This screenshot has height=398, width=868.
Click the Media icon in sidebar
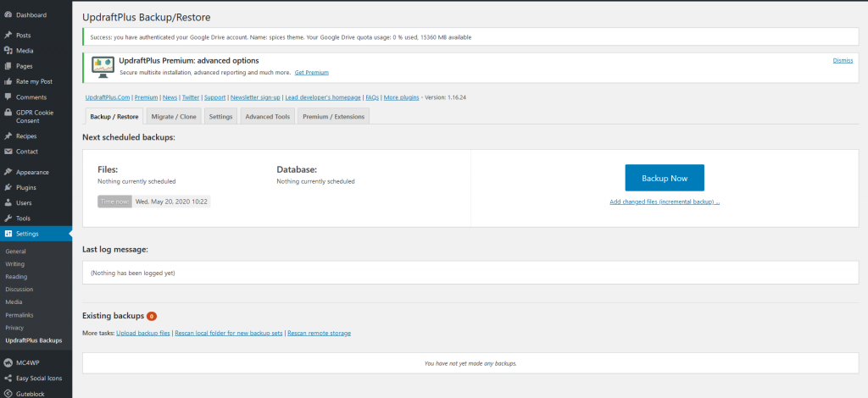8,51
